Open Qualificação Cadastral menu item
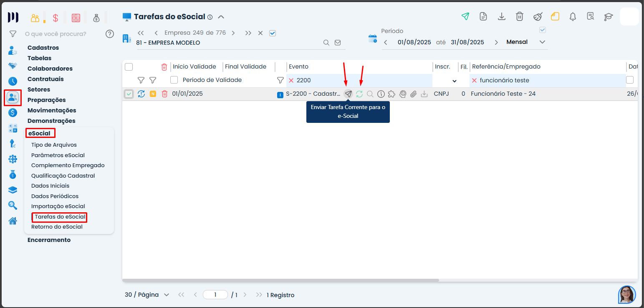The width and height of the screenshot is (644, 308). (x=63, y=176)
